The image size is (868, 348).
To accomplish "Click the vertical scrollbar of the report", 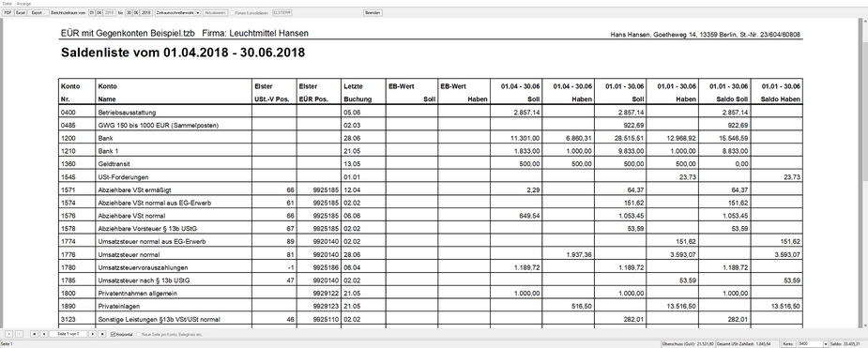I will pos(864,172).
